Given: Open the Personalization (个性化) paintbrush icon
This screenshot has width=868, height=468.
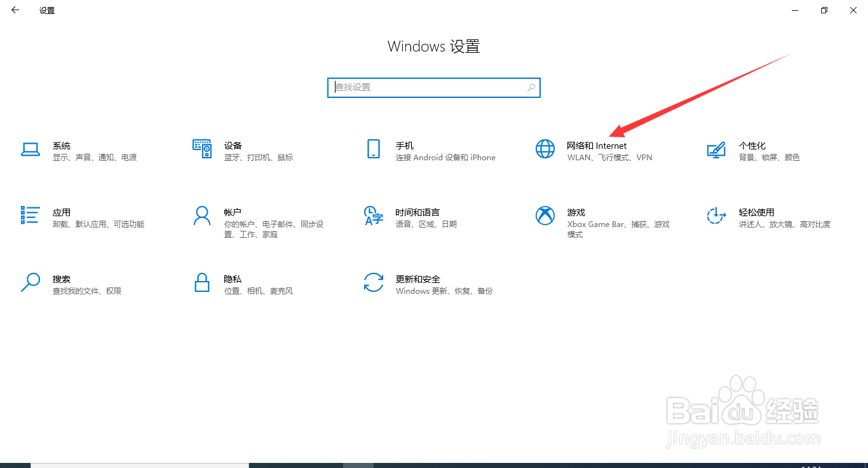Looking at the screenshot, I should [x=717, y=149].
